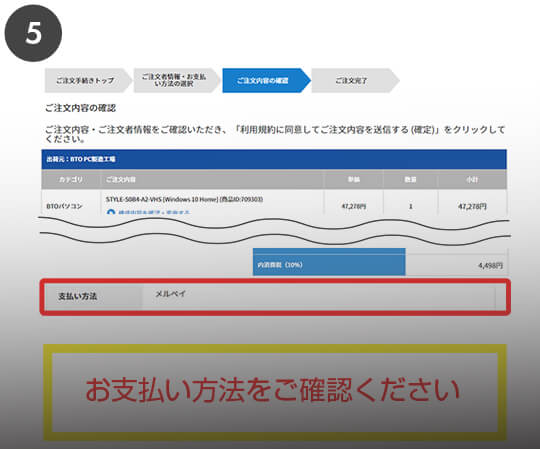Click the quantity value 1 in table
The width and height of the screenshot is (540, 449).
[410, 206]
